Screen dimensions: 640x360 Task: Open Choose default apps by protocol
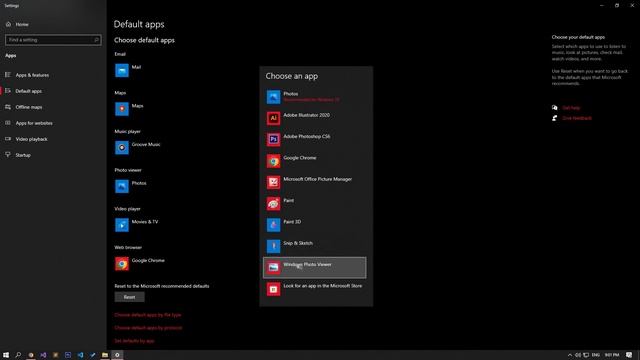(x=148, y=328)
